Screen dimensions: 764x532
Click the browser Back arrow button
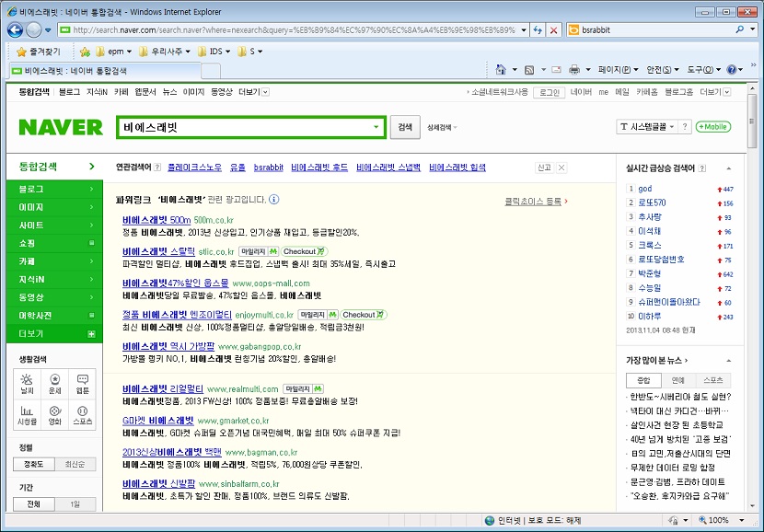coord(15,30)
